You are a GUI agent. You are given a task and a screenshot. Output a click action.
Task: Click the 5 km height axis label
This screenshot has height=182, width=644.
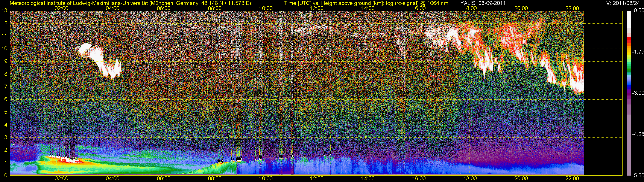click(6, 112)
